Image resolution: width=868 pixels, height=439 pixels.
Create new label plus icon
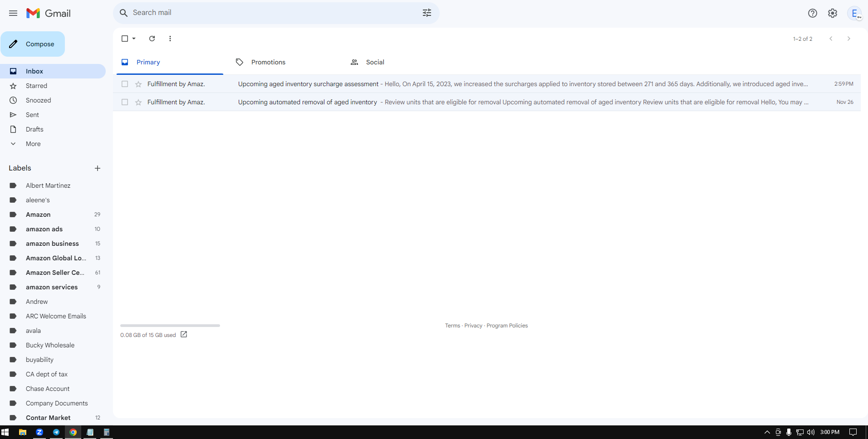98,168
